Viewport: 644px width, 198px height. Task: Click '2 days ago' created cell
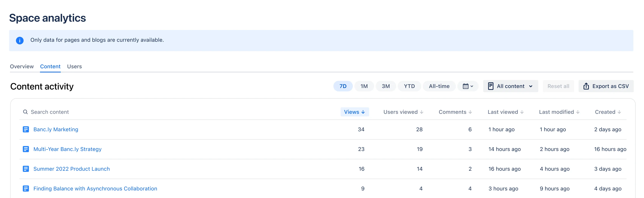click(608, 129)
